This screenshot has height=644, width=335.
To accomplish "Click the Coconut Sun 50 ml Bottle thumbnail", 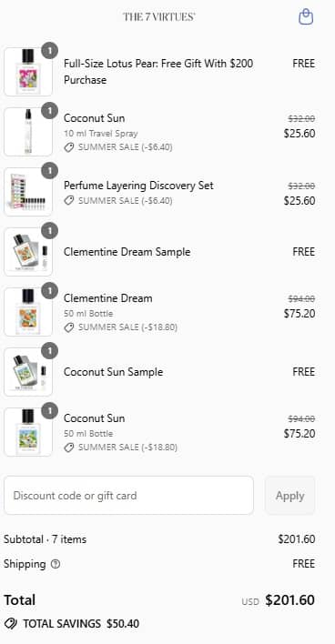I will point(28,432).
